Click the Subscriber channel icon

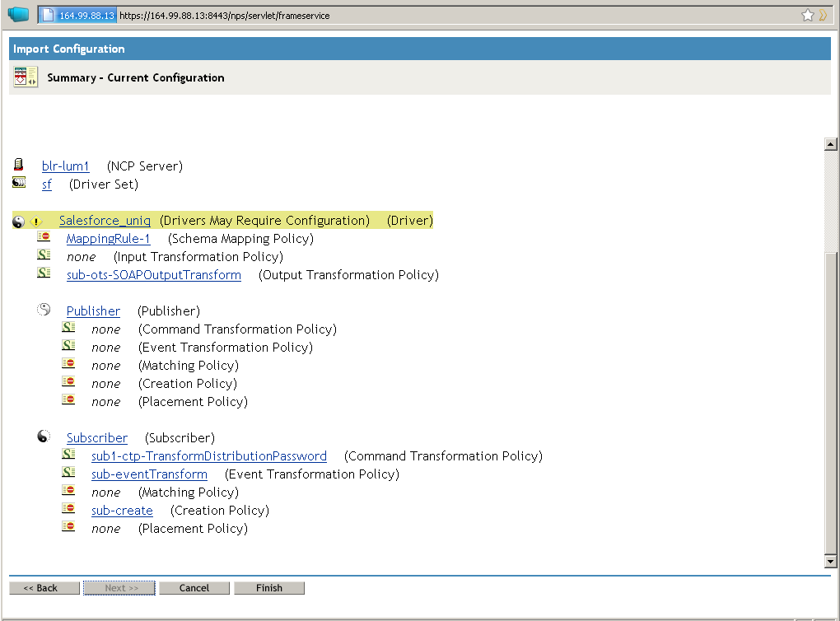click(44, 437)
